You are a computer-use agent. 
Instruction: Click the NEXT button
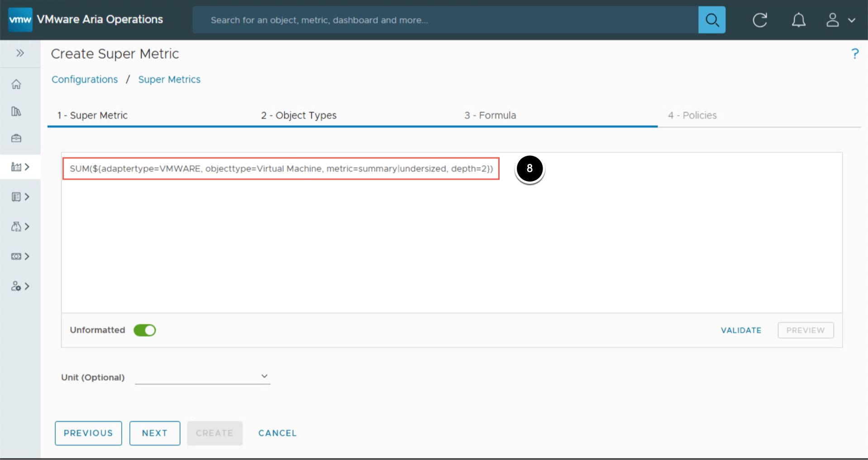pos(155,433)
